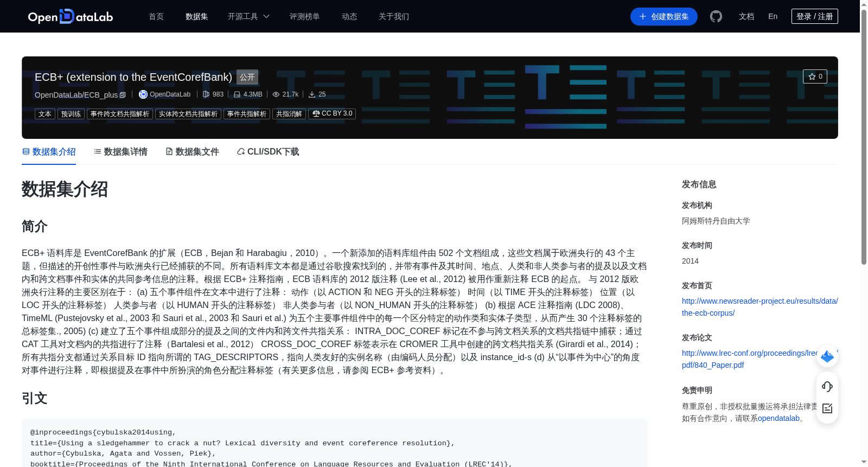This screenshot has width=868, height=467.
Task: Click the 阿姆斯特丹自由大学 publisher text
Action: (716, 221)
